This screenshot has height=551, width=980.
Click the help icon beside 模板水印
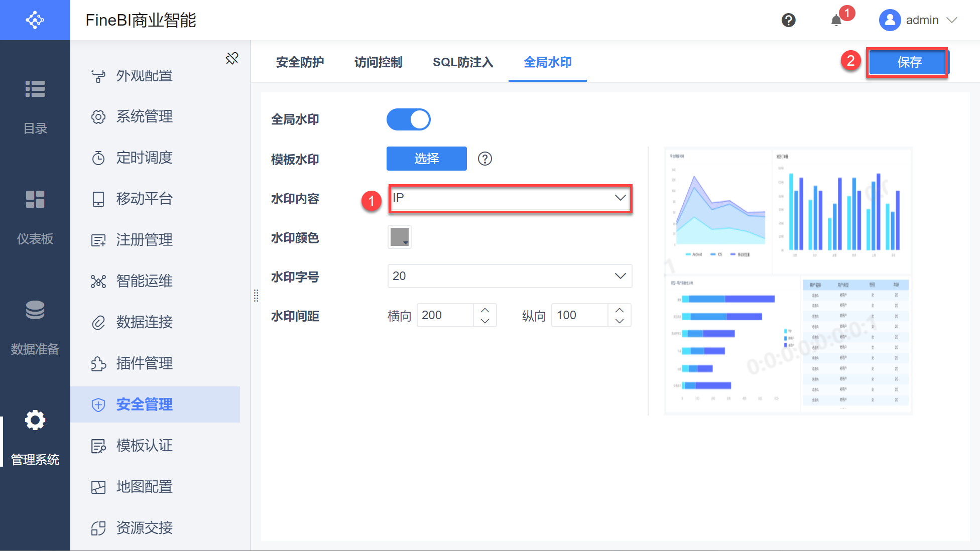tap(484, 159)
